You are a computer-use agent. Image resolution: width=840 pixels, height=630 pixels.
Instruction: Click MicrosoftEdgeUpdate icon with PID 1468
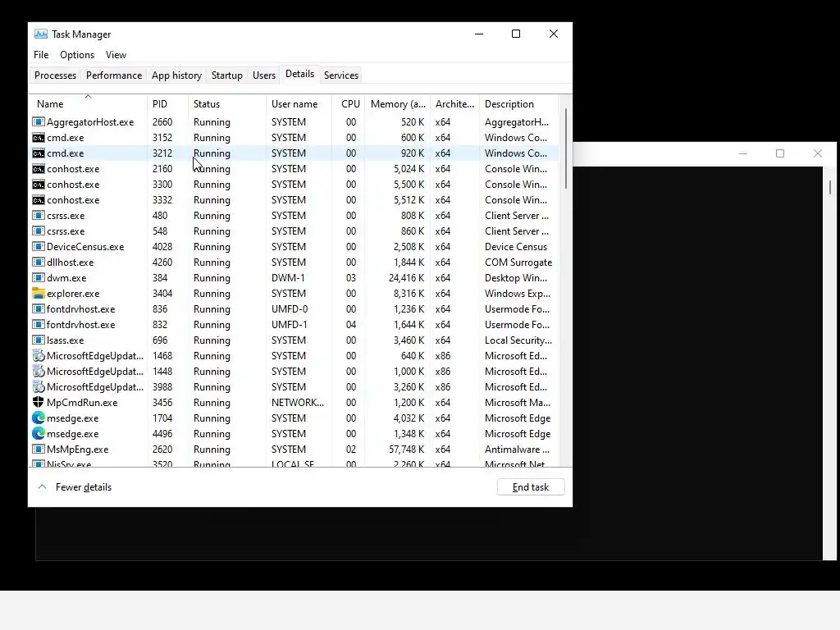(38, 355)
